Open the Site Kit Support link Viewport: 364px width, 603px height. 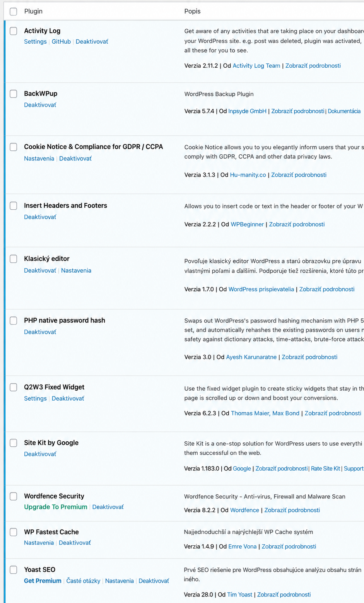coord(354,468)
